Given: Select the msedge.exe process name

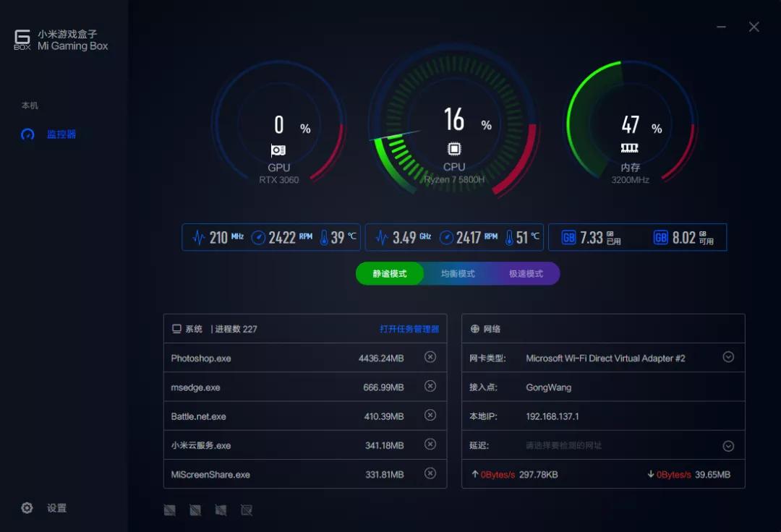Looking at the screenshot, I should 195,387.
